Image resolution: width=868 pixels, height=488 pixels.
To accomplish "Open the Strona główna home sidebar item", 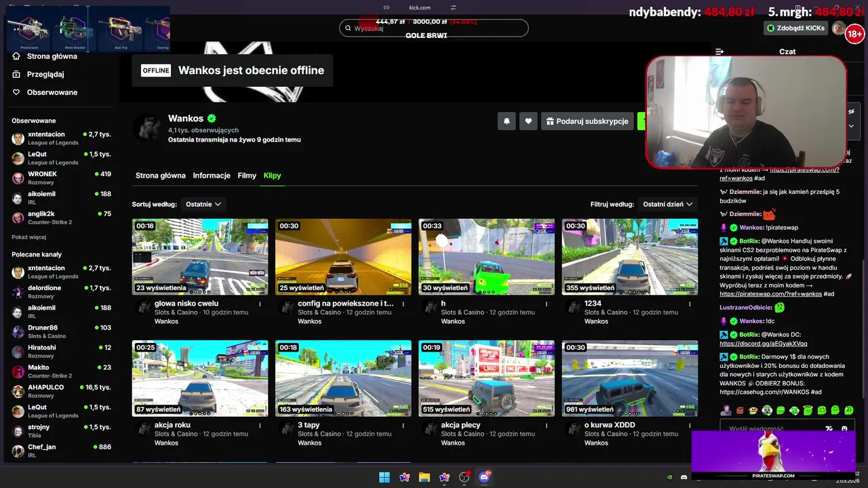I will [45, 56].
